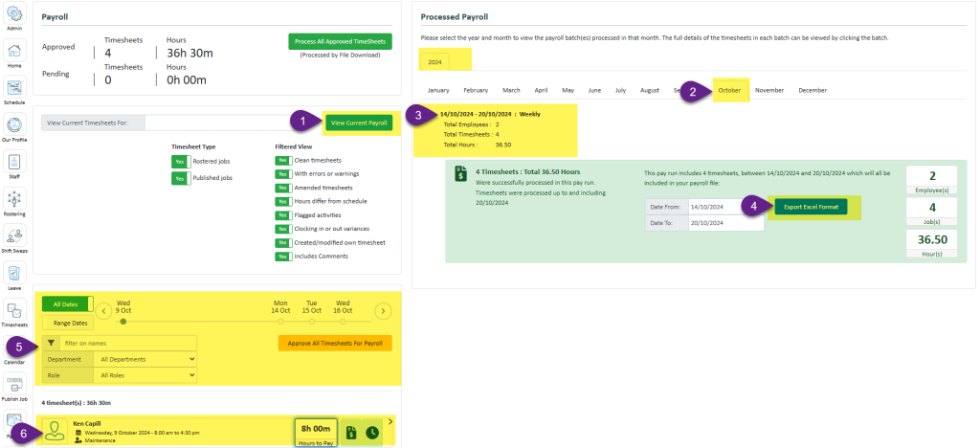The image size is (980, 448).
Task: Go to next dates with right arrow
Action: coord(383,310)
